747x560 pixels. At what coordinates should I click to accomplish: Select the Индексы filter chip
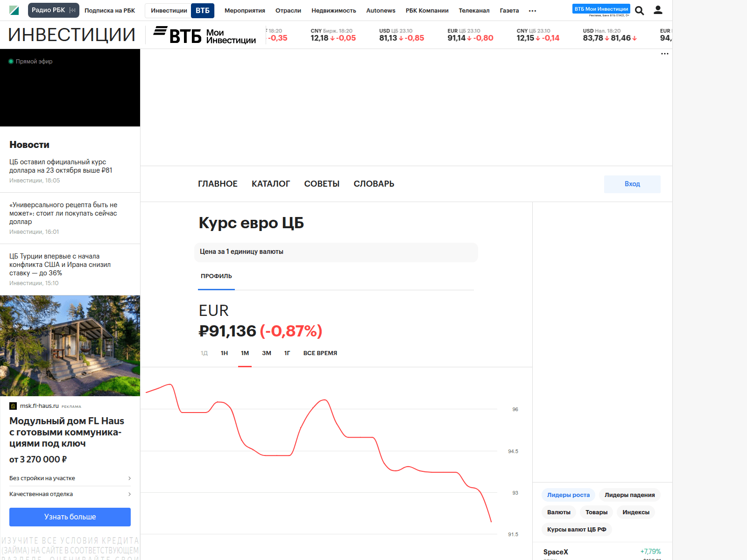(636, 512)
